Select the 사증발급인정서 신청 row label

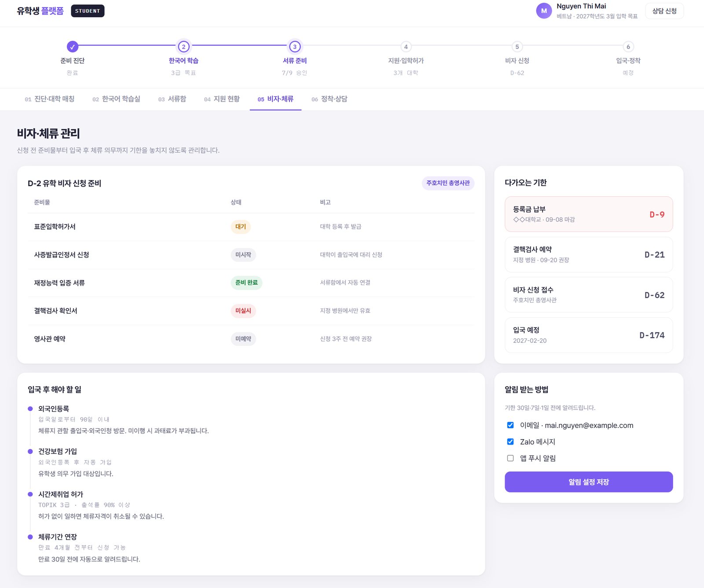pos(62,255)
